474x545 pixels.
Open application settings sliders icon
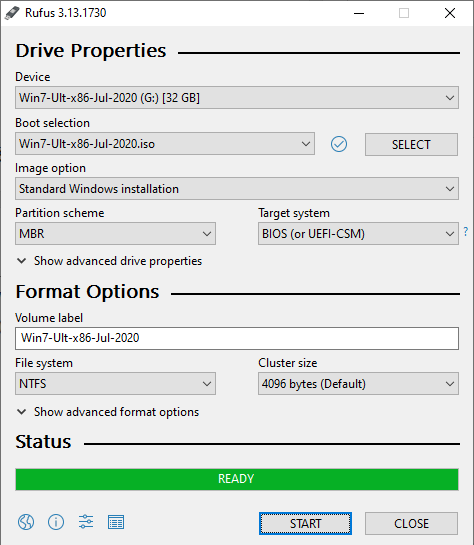(x=86, y=522)
